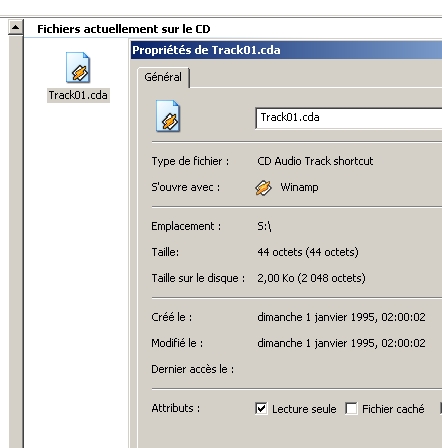
Task: Click the Track01.cda label under the file icon
Action: [x=78, y=95]
